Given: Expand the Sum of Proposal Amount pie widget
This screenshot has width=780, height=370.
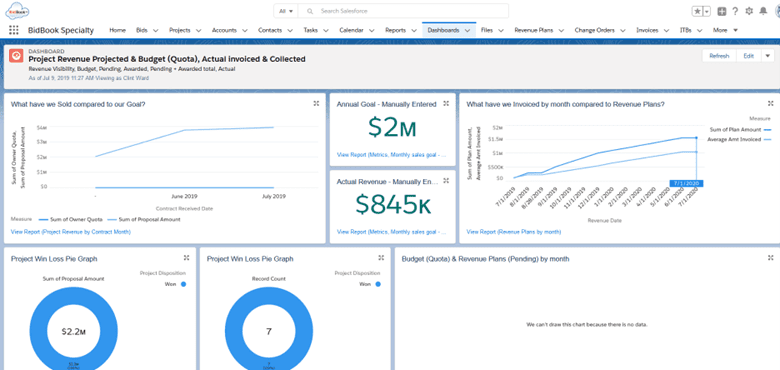Looking at the screenshot, I should tap(186, 258).
